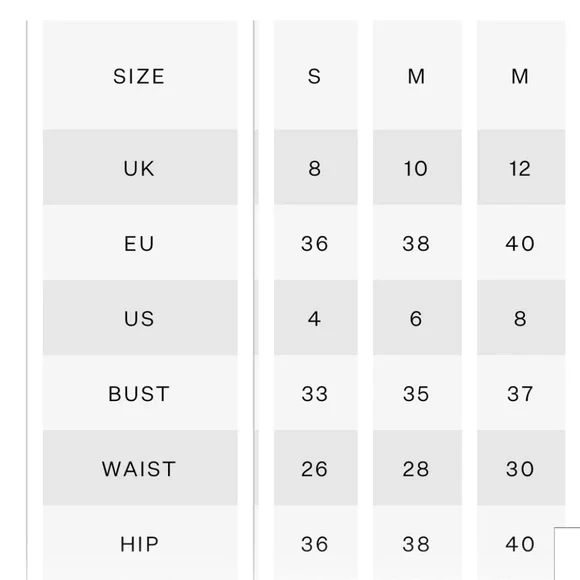Click US size 6 cell
Viewport: 580px width, 580px height.
tap(417, 318)
